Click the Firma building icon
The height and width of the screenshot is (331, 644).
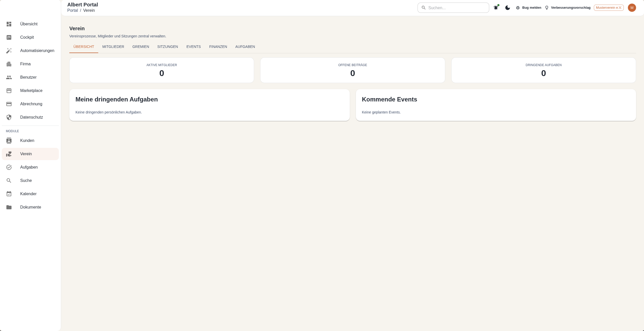[x=9, y=64]
